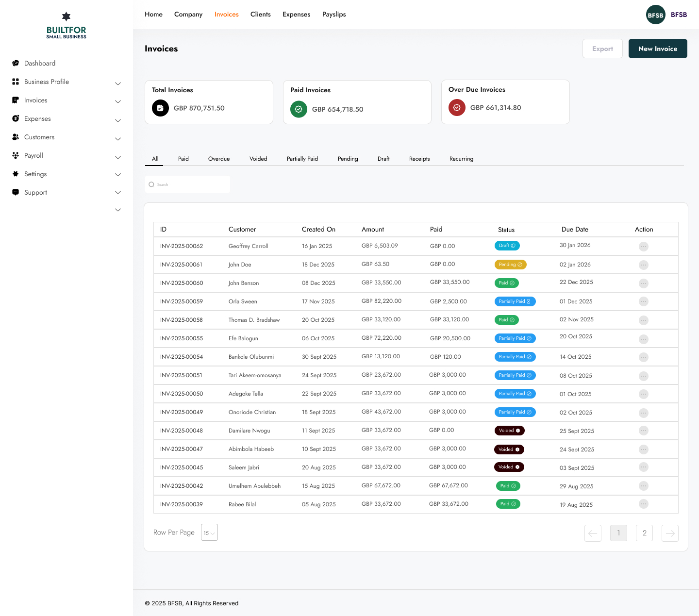Expand the Business Profile menu chevron
Viewport: 699px width, 616px height.
pyautogui.click(x=118, y=83)
